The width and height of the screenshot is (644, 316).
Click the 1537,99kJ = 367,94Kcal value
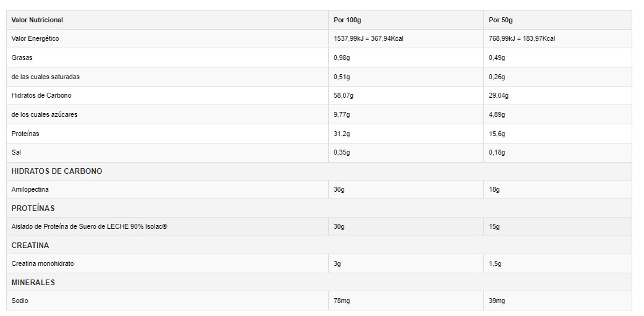(x=368, y=38)
